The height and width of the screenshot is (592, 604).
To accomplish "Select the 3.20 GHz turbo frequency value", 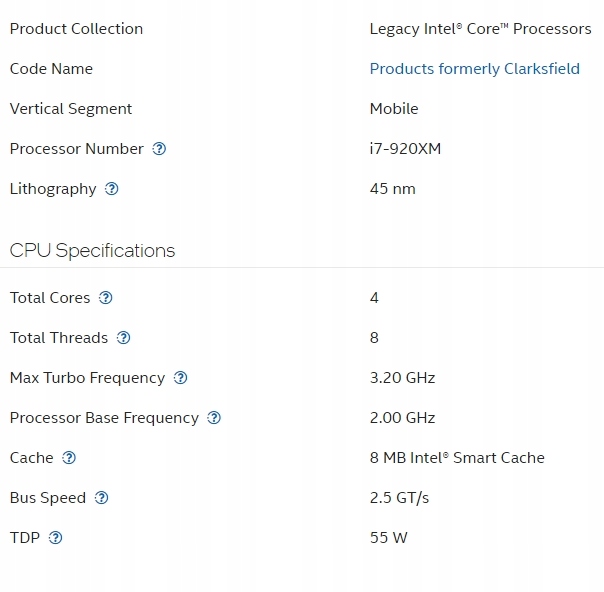I will (x=402, y=378).
